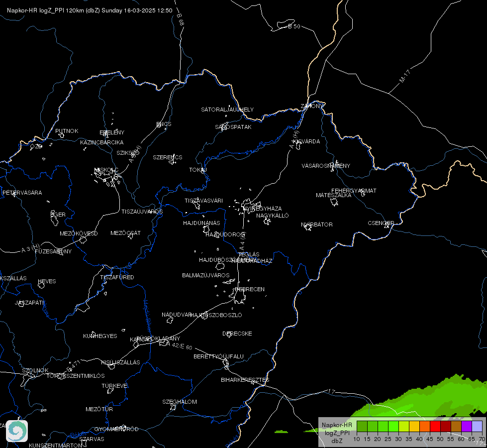Choose the brown legend swatch
487x448 pixels.
coord(456,427)
